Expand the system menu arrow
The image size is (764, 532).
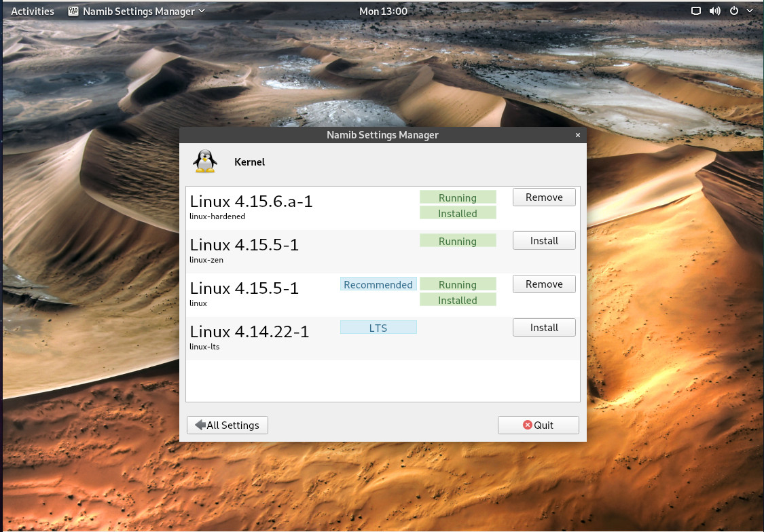749,11
